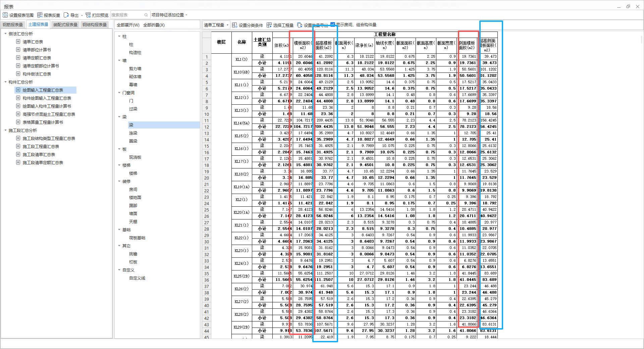Screen dimensions: 644x349
Task: Click the report icon beside 清单汇总表
Action: point(18,42)
